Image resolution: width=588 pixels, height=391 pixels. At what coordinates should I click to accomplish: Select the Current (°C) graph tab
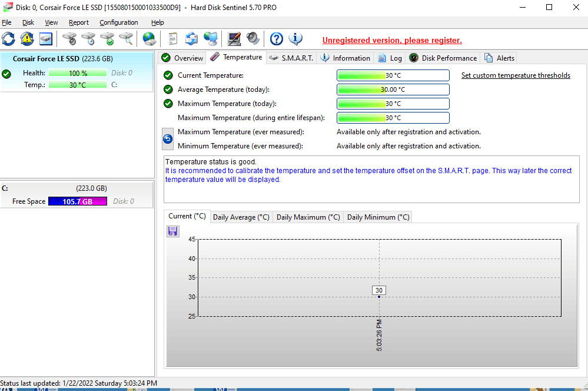pyautogui.click(x=187, y=216)
